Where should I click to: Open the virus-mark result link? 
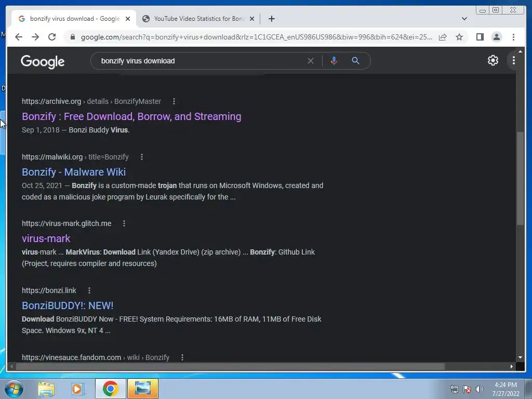click(x=46, y=238)
